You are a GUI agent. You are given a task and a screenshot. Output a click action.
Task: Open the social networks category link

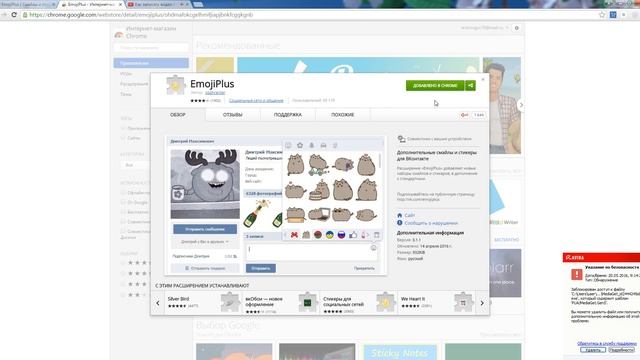click(256, 100)
